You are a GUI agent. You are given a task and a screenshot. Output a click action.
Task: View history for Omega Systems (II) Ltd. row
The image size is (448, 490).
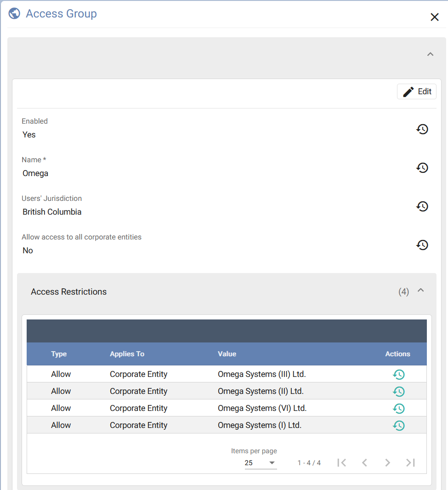[398, 392]
